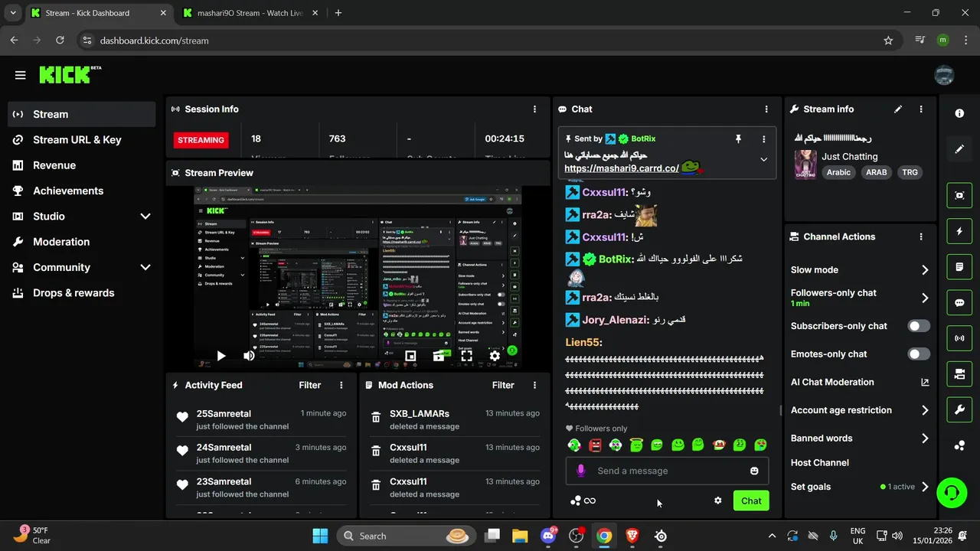Image resolution: width=980 pixels, height=551 pixels.
Task: Open the green headset support button
Action: point(952,492)
